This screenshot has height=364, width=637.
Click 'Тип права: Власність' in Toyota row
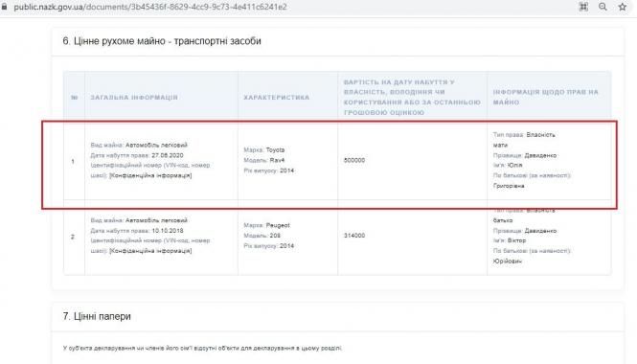[524, 134]
